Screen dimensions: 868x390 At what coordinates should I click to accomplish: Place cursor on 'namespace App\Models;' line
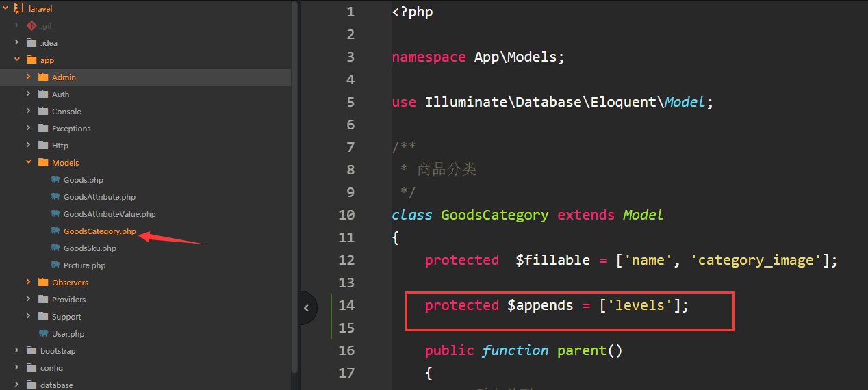pos(478,57)
